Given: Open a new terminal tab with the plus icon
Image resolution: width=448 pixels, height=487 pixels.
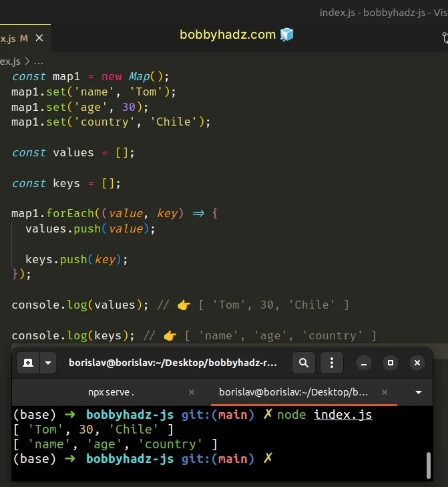Looking at the screenshot, I should point(28,363).
